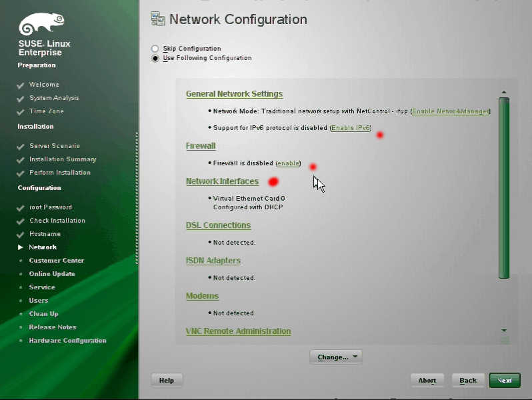Select the Hardware Configuration step

pos(67,340)
